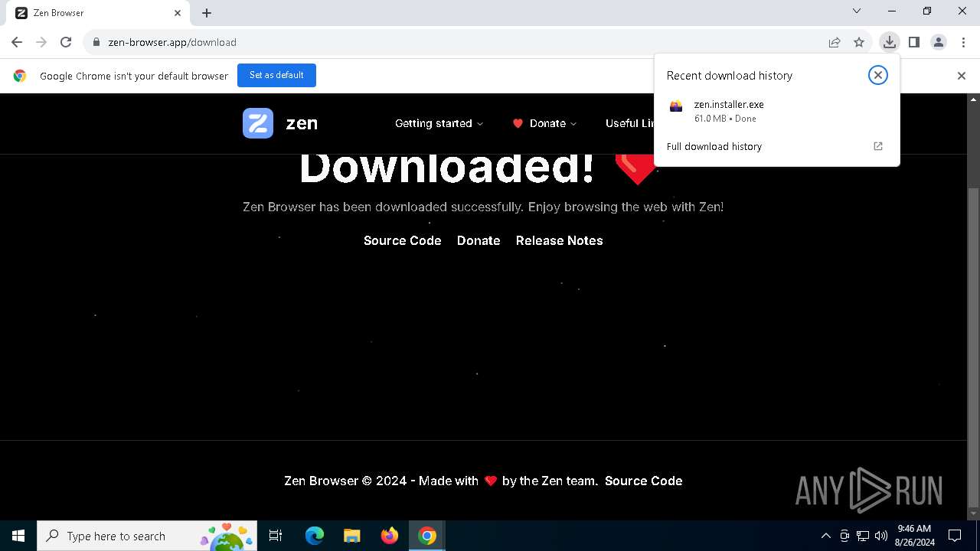
Task: Open zen.installer.exe from downloads
Action: pyautogui.click(x=776, y=111)
